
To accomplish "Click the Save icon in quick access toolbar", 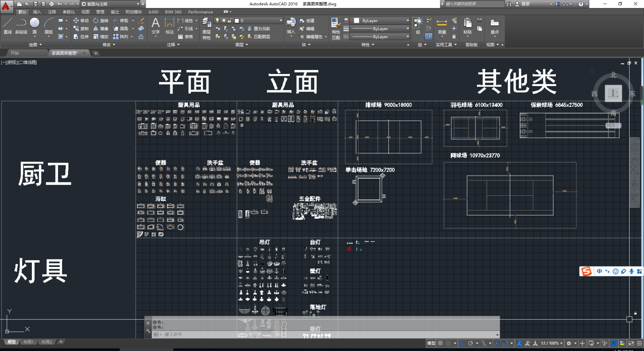I will [x=35, y=4].
